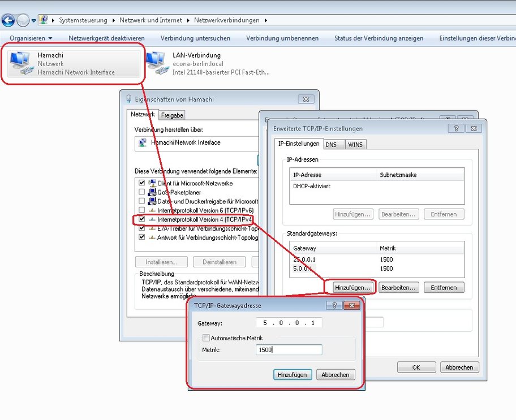The image size is (516, 420).
Task: Click the Gateway column header
Action: point(333,248)
